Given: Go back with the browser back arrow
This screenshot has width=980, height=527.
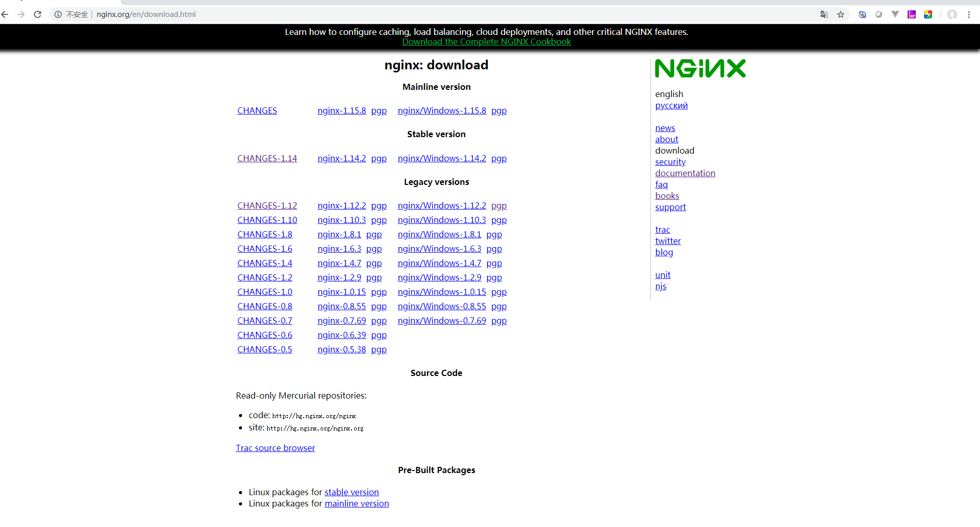Looking at the screenshot, I should (x=5, y=14).
